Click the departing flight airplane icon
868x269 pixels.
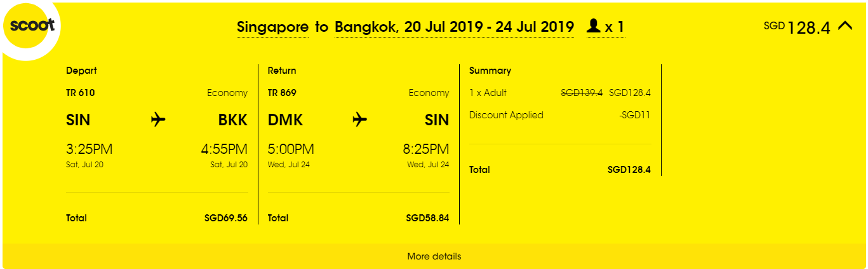(158, 120)
